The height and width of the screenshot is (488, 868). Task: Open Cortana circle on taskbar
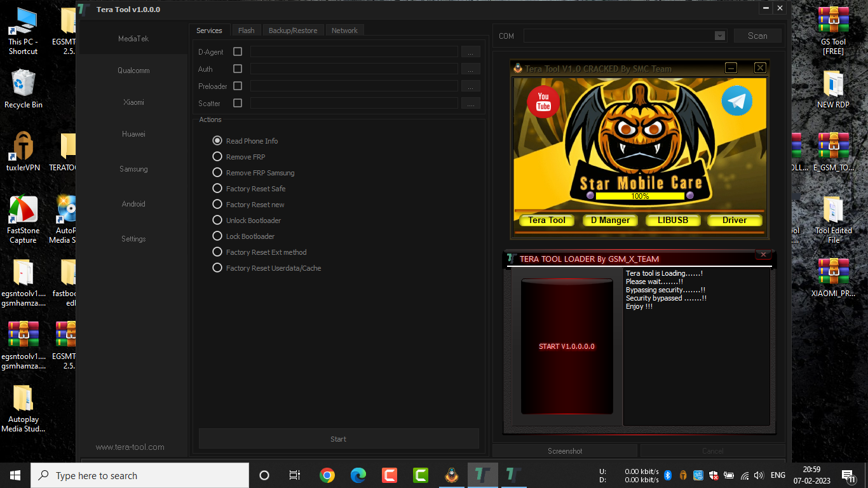click(x=264, y=475)
